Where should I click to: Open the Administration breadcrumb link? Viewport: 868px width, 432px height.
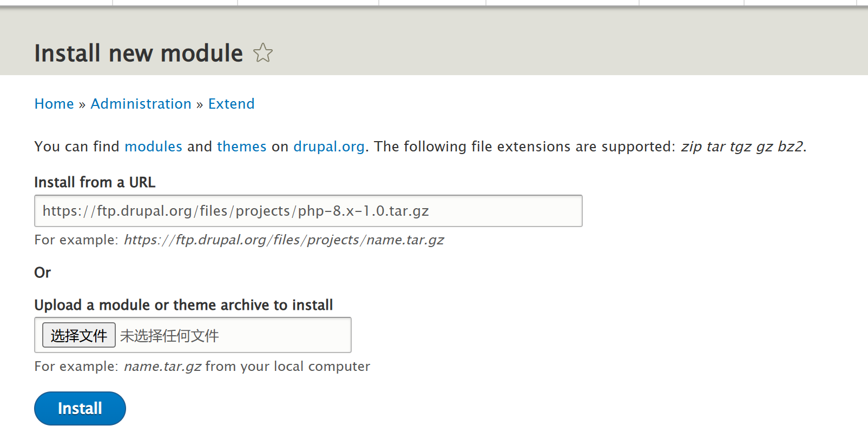click(141, 104)
